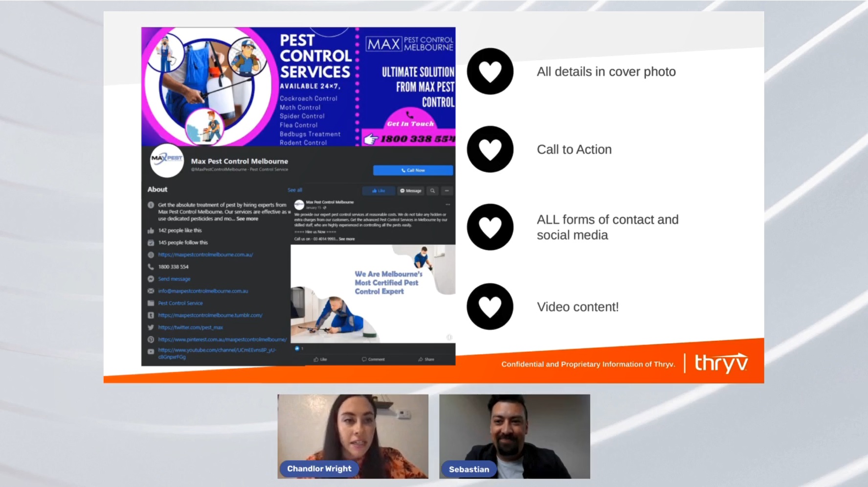The width and height of the screenshot is (868, 487).
Task: Click the Max Pest Control Melbourne page title
Action: click(239, 161)
